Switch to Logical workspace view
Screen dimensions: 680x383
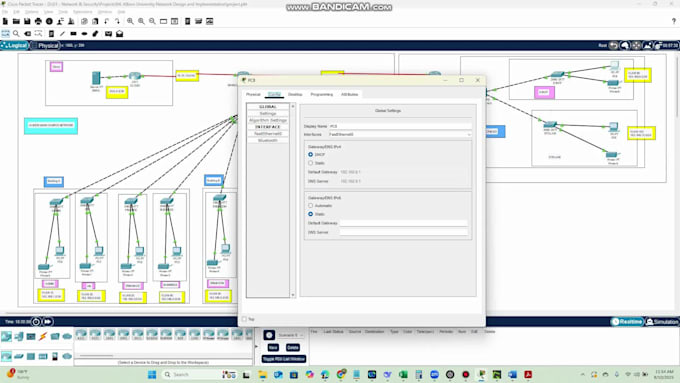[15, 46]
